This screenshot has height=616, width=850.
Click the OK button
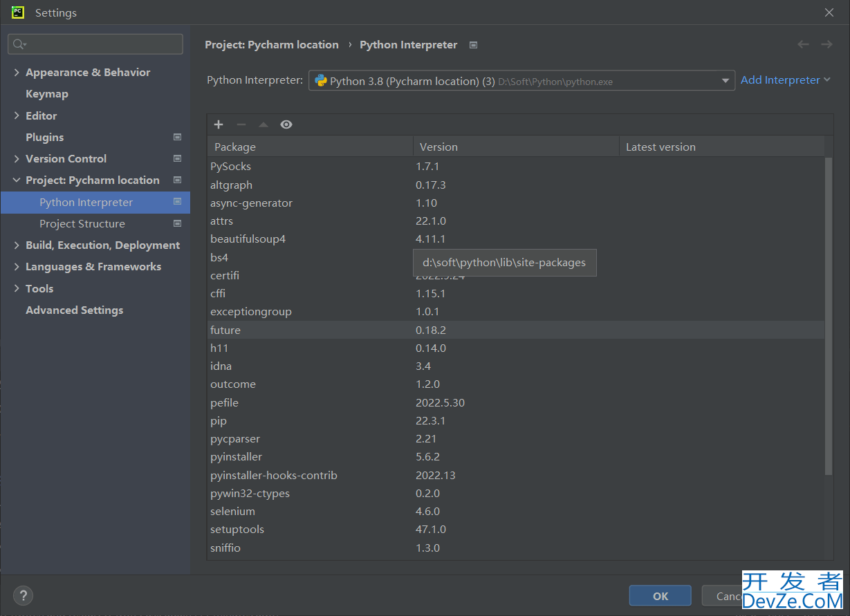pos(660,596)
